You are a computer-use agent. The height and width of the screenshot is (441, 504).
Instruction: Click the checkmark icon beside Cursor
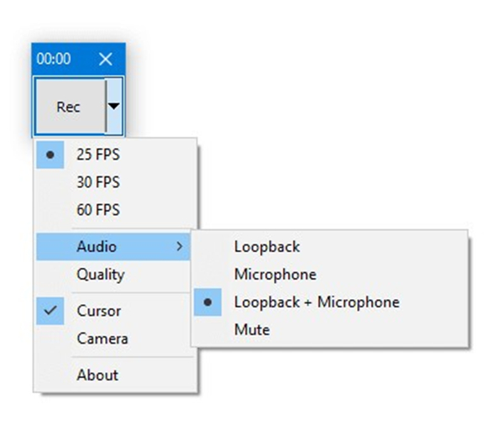[50, 311]
